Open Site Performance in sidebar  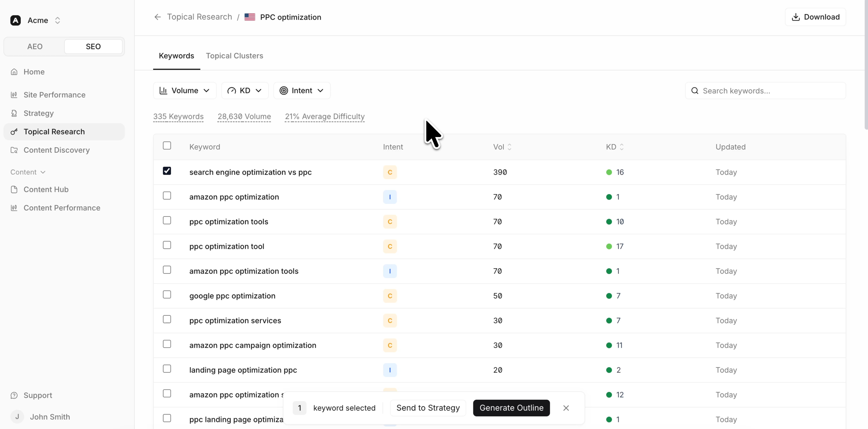pyautogui.click(x=64, y=95)
